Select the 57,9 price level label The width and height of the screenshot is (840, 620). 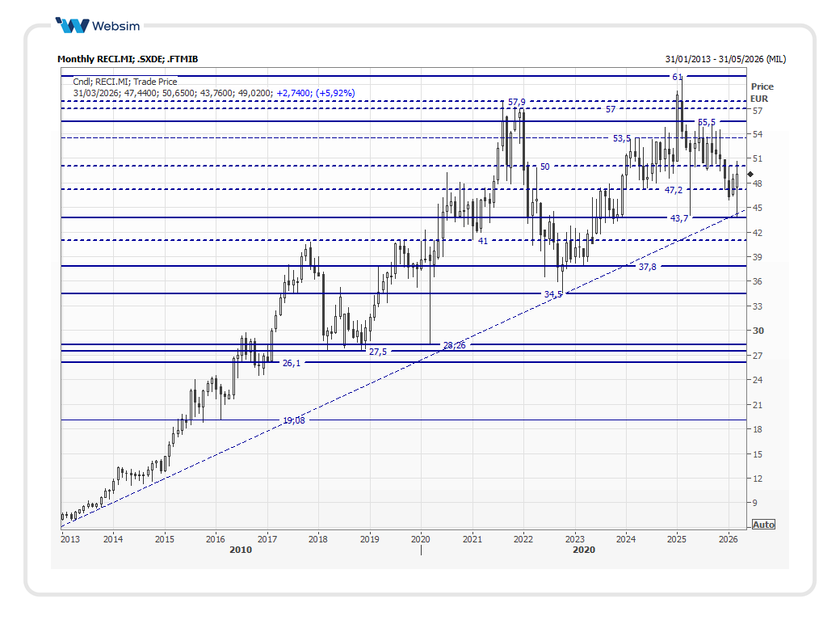pyautogui.click(x=516, y=102)
